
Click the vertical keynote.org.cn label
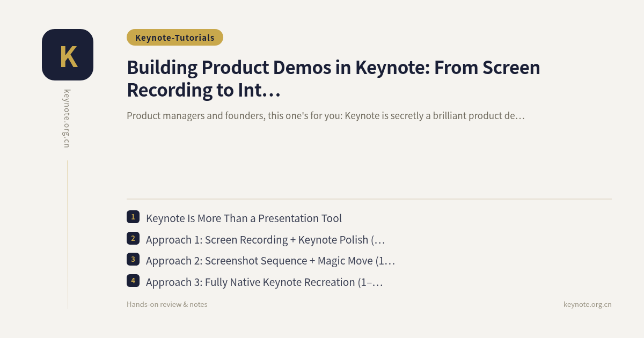pos(67,119)
